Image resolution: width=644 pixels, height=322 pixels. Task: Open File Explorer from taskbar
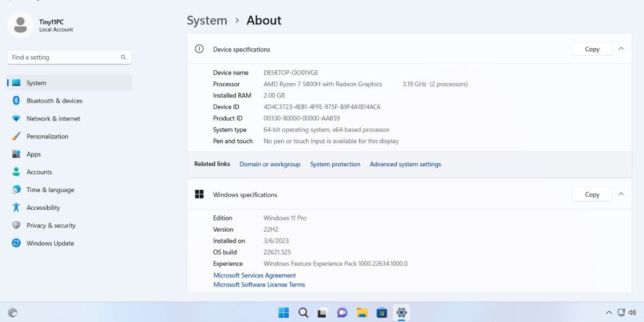point(362,312)
